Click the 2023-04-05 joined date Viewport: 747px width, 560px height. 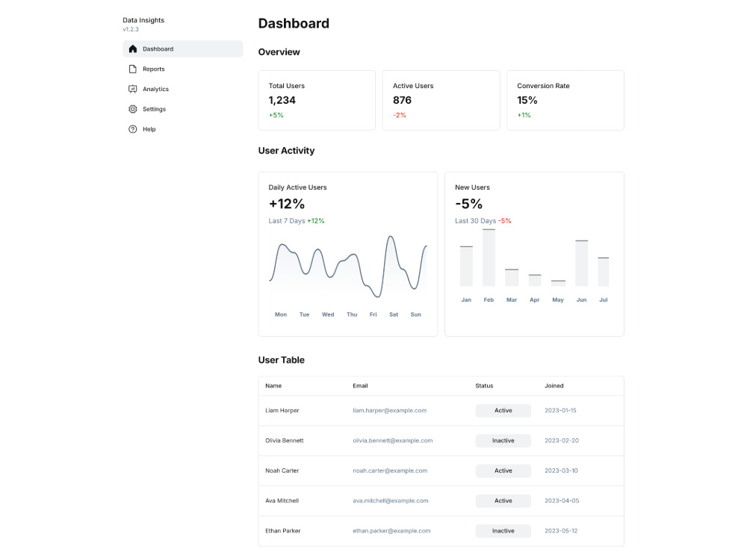[562, 501]
